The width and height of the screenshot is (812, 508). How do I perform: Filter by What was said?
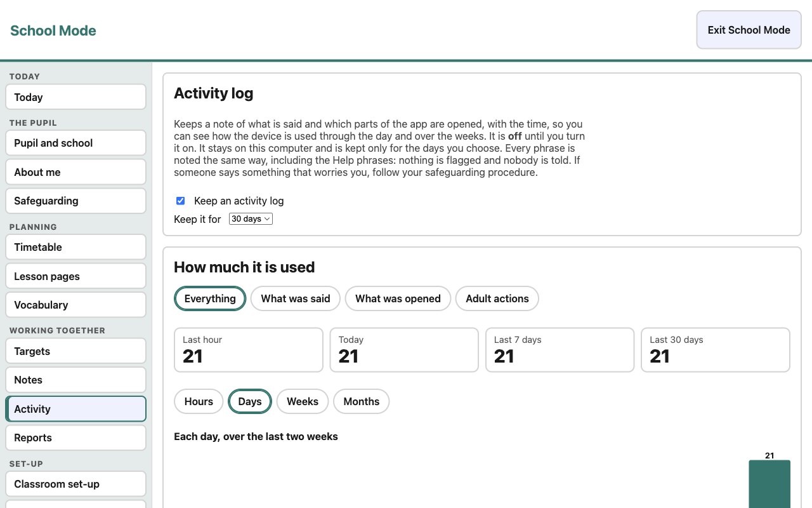[296, 298]
